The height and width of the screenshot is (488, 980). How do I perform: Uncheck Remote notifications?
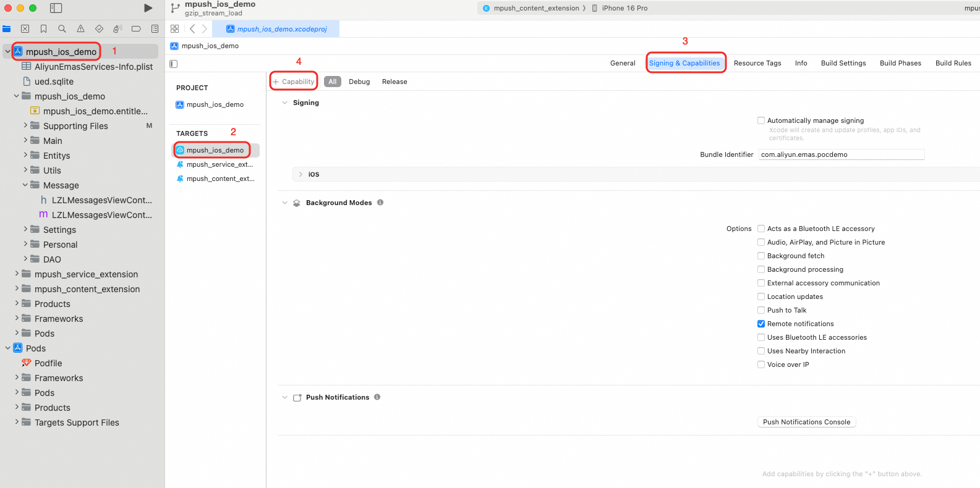tap(761, 324)
